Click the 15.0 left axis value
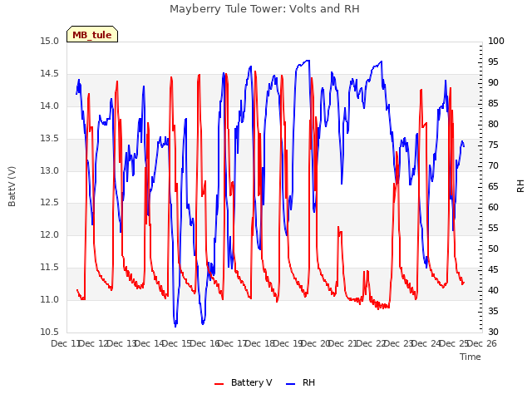 [50, 42]
